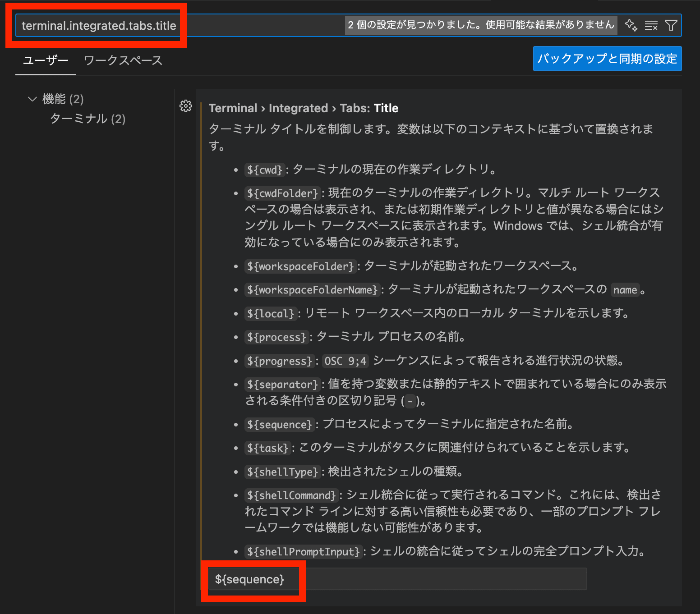700x614 pixels.
Task: Click the ${cwd} variable code
Action: click(265, 170)
